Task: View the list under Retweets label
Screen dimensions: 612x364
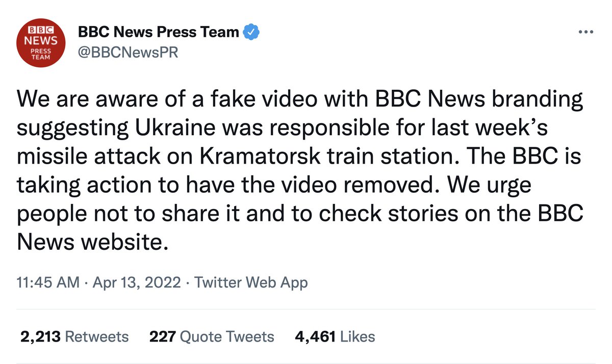Action: (x=97, y=337)
